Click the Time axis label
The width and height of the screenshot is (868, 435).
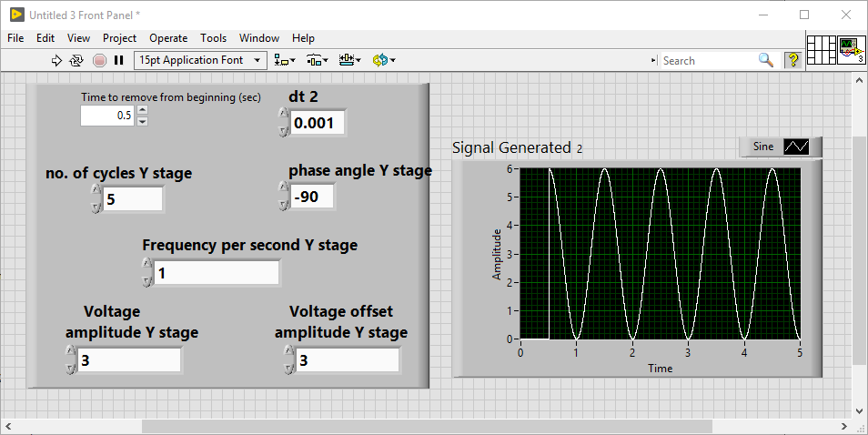click(661, 369)
